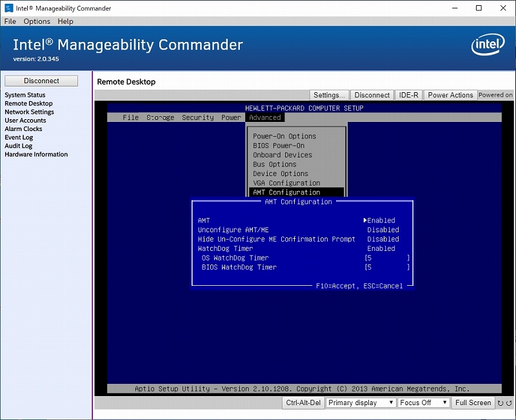Screen dimensions: 516x420
Task: Click Unconfigure AMT/ME label
Action: click(233, 230)
